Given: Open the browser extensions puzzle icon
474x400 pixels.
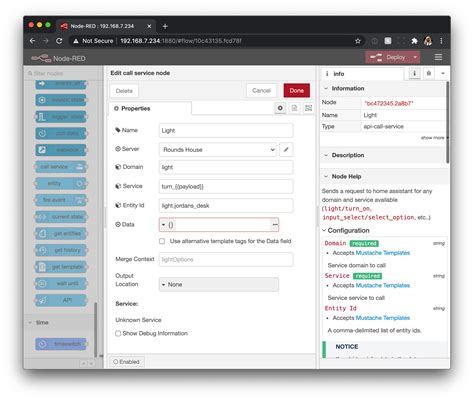Looking at the screenshot, I should (414, 41).
